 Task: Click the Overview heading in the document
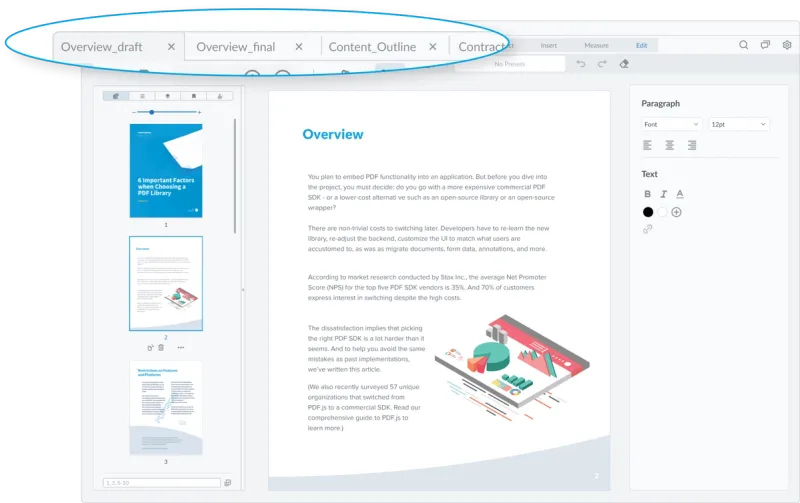pyautogui.click(x=333, y=134)
